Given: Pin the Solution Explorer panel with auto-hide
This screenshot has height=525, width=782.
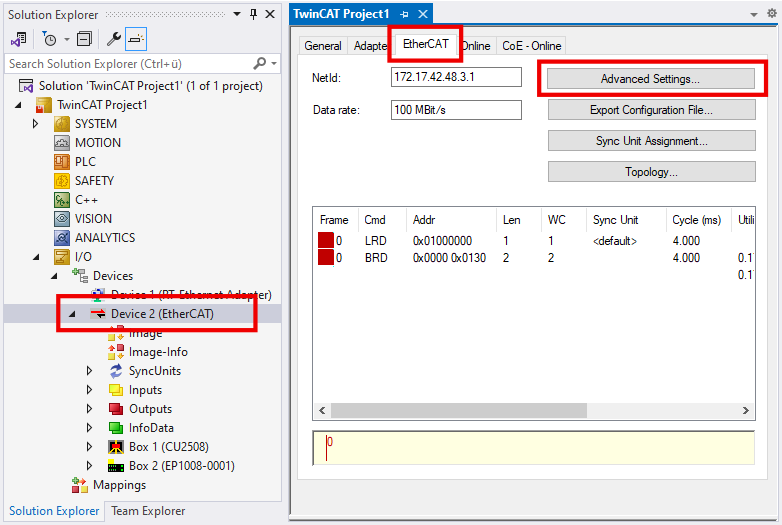Looking at the screenshot, I should 253,14.
